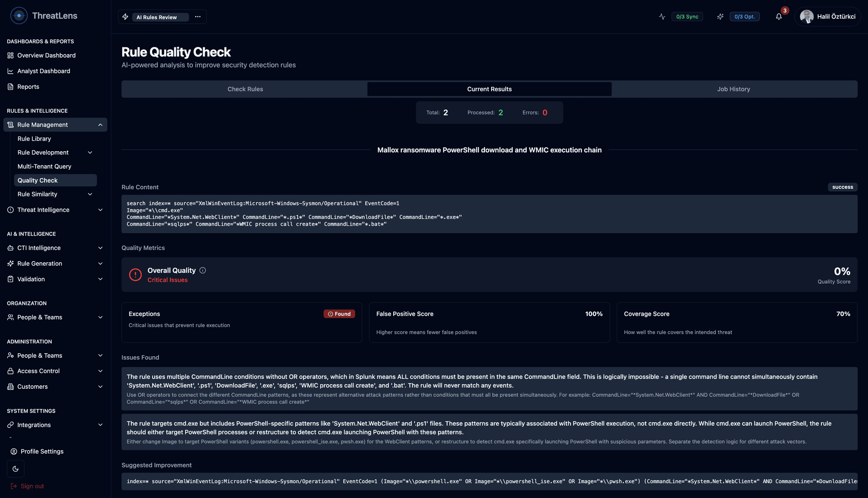The image size is (868, 498).
Task: Click the Administration People & Teams icon
Action: 11,356
